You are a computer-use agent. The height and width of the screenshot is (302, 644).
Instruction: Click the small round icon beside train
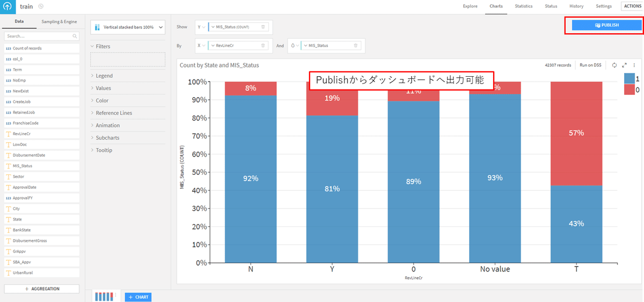click(x=41, y=6)
